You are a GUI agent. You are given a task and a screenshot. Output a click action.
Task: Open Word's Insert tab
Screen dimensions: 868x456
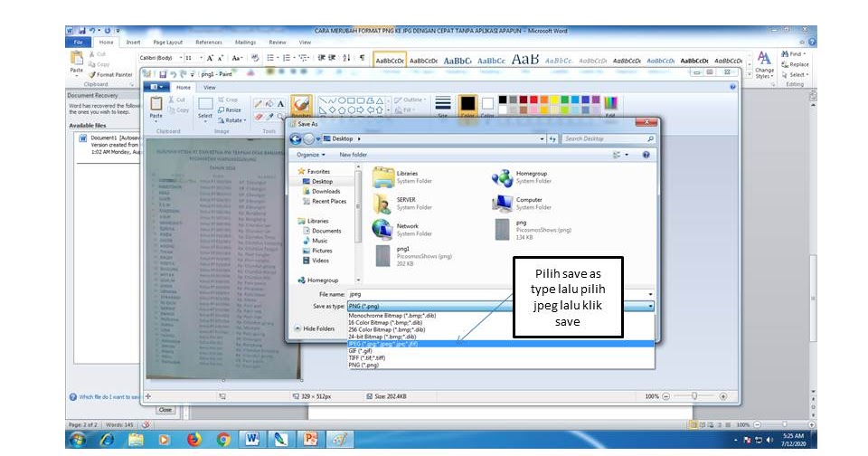tap(133, 43)
